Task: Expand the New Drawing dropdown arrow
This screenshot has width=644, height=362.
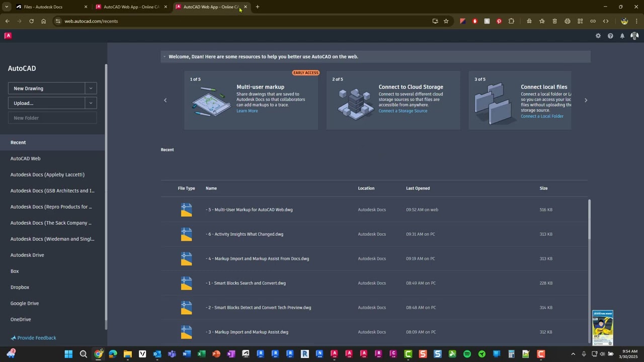Action: 91,88
